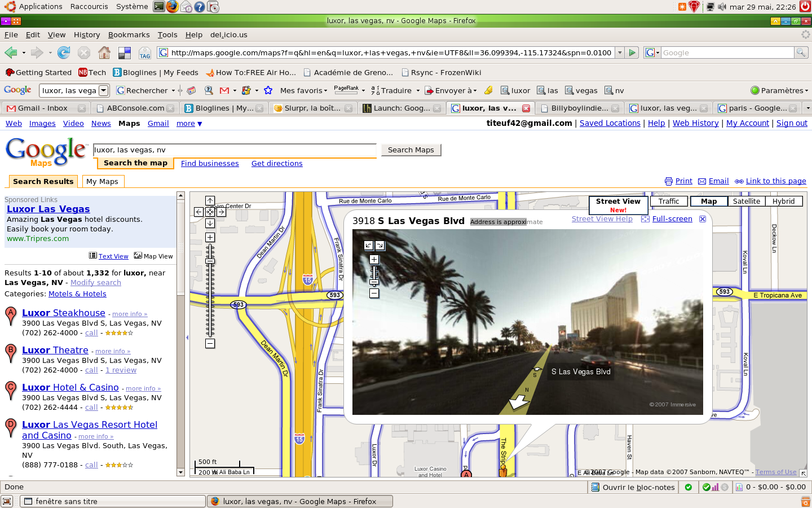Zoom in the map with plus button

(210, 238)
